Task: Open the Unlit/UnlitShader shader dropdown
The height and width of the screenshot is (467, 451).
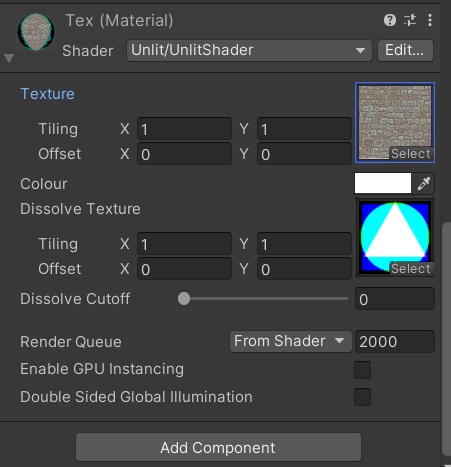Action: 249,50
